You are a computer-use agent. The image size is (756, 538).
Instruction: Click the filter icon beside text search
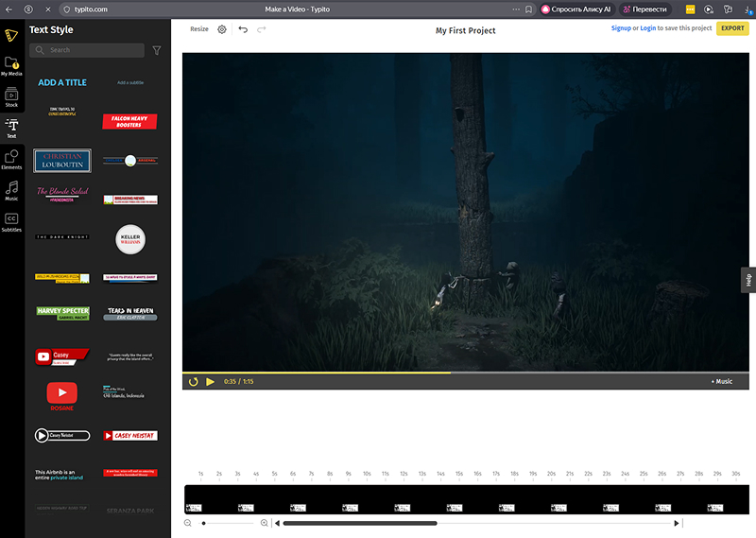(157, 50)
